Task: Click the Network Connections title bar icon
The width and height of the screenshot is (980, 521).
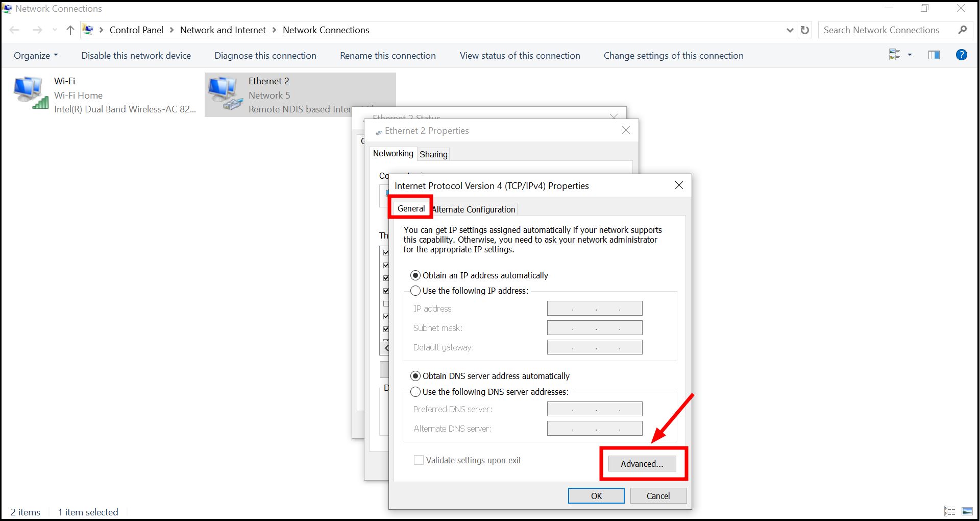Action: pyautogui.click(x=8, y=9)
